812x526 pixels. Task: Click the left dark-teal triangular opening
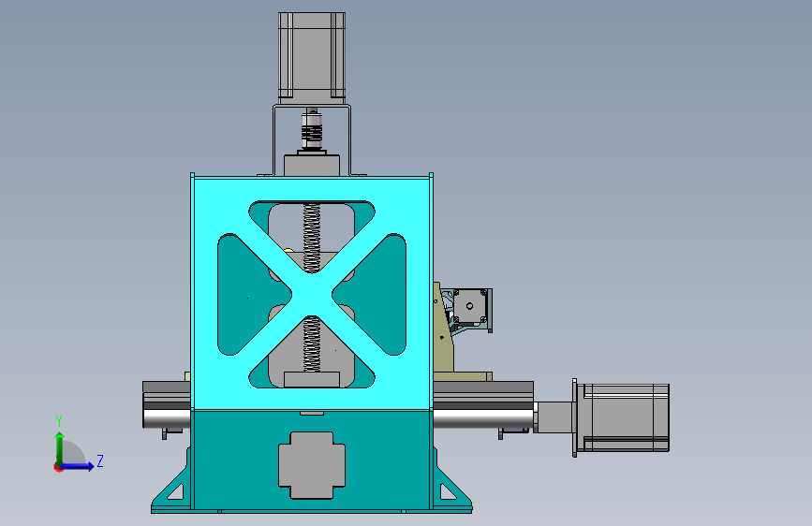pyautogui.click(x=250, y=294)
